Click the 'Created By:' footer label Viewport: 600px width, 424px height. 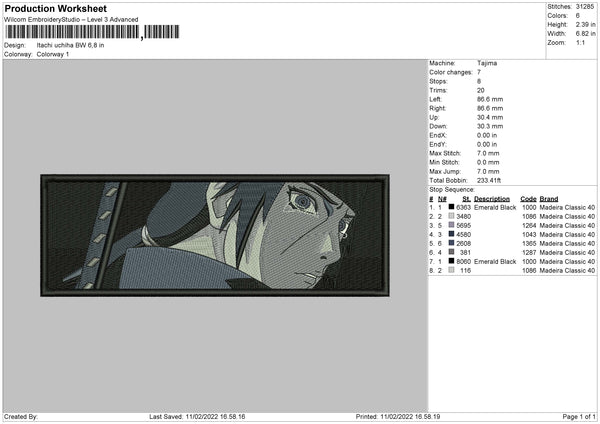coord(21,416)
